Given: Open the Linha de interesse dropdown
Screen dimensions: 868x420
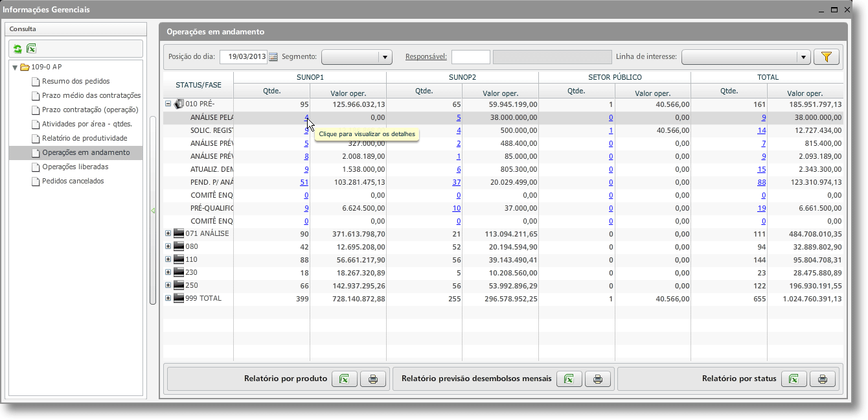Looking at the screenshot, I should (x=804, y=57).
